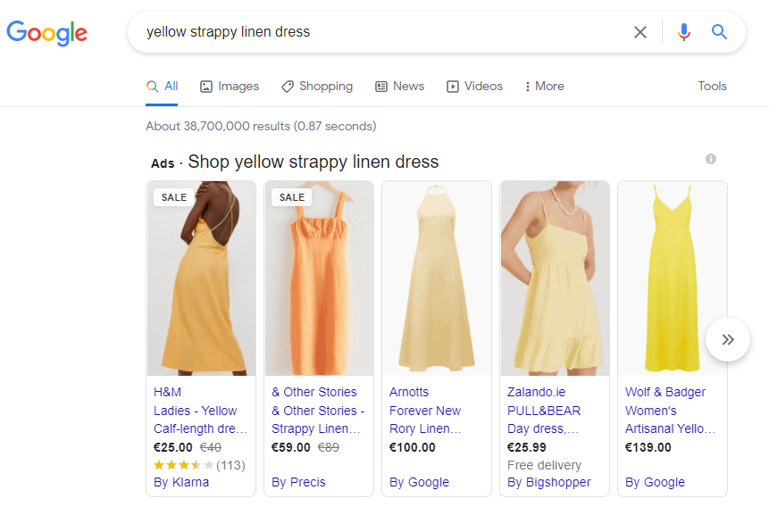The width and height of the screenshot is (769, 532).
Task: Open the Shopping tab
Action: tap(317, 87)
